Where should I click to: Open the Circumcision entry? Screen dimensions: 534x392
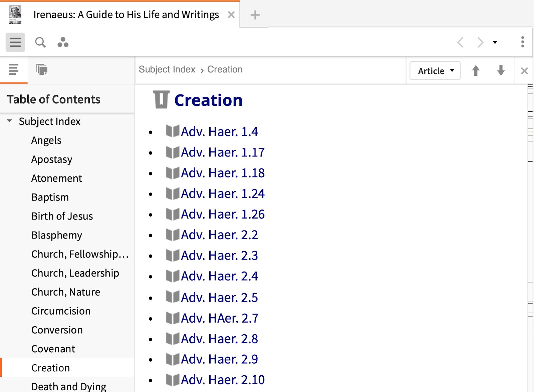click(61, 311)
